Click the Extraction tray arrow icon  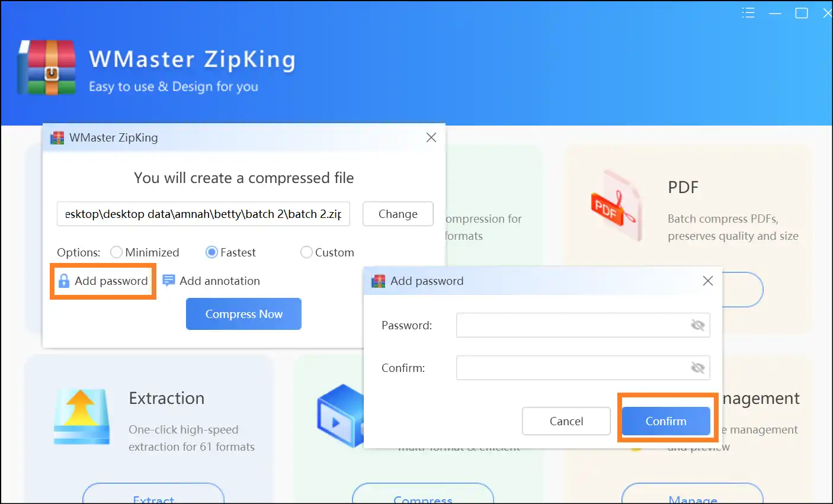pos(81,417)
